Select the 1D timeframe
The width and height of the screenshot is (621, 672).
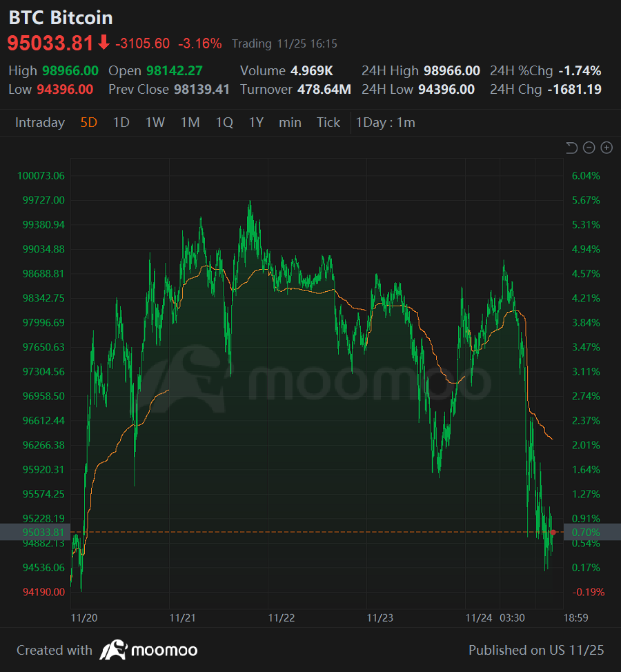[120, 122]
